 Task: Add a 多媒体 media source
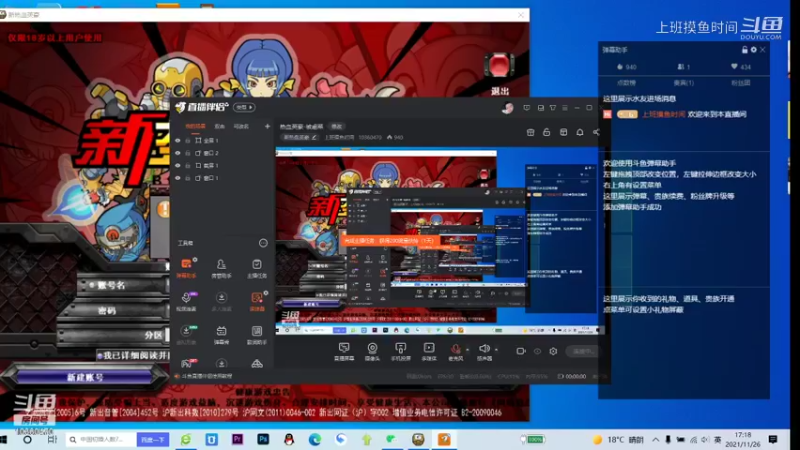coord(429,351)
